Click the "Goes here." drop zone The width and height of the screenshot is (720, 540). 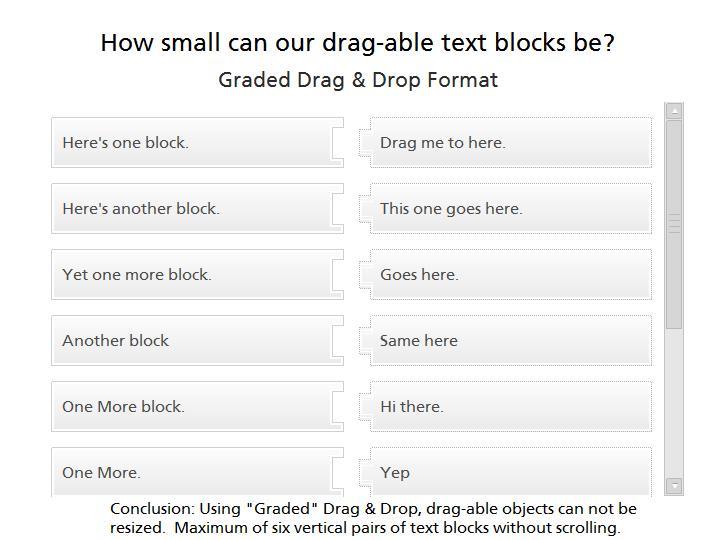510,275
